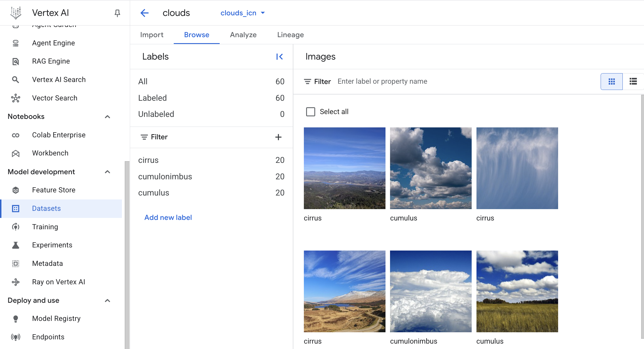This screenshot has width=644, height=349.
Task: Check the Select all checkbox
Action: point(311,112)
